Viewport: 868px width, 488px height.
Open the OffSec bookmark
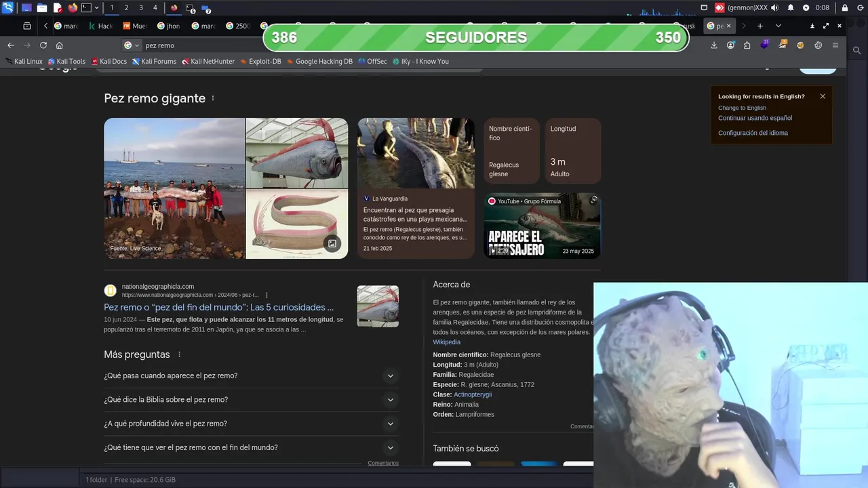tap(372, 61)
